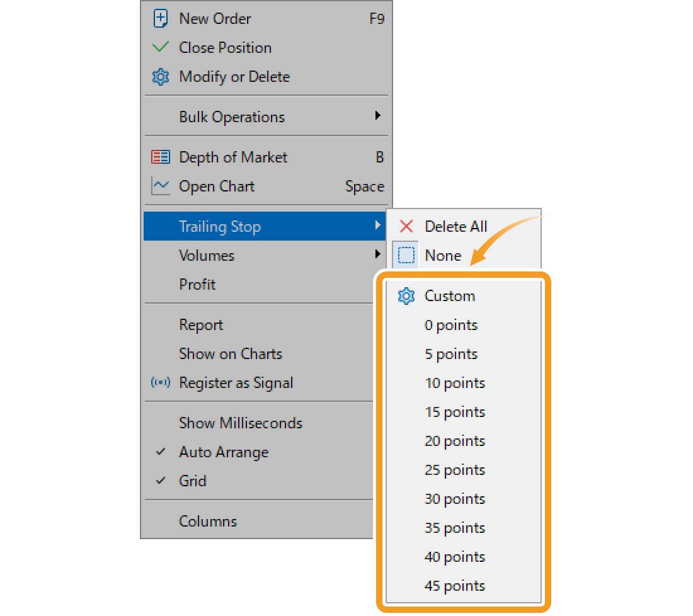693x616 pixels.
Task: Toggle Auto Arrange off
Action: [x=224, y=452]
